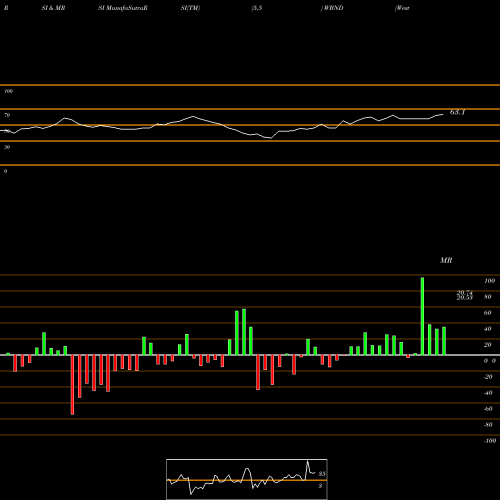This screenshot has height=500, width=500.
Task: Click the tallest green MR bar
Action: [x=422, y=316]
